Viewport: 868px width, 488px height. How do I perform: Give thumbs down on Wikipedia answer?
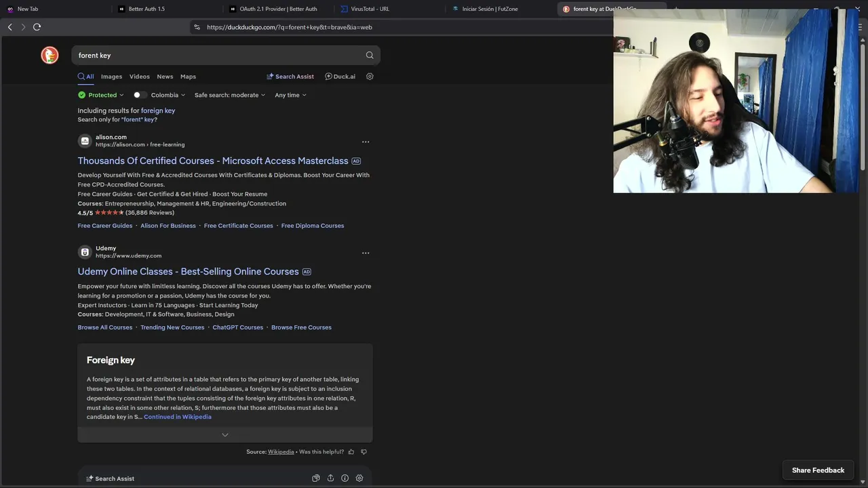click(364, 451)
